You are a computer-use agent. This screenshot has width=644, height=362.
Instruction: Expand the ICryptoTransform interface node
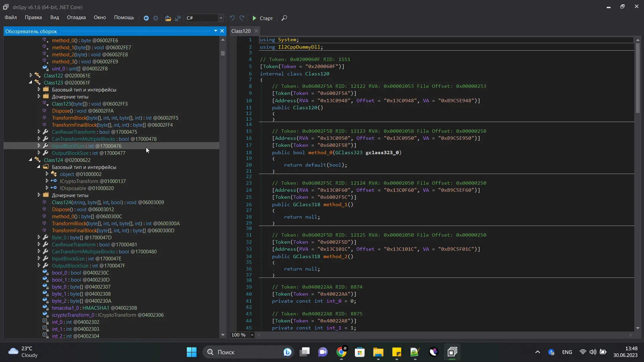click(x=47, y=181)
